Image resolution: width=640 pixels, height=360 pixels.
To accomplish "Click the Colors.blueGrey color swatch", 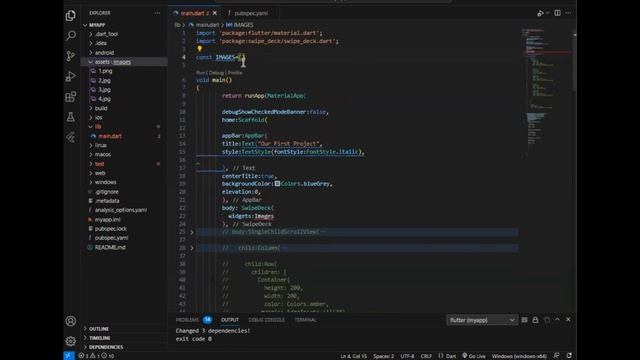I will (x=278, y=184).
